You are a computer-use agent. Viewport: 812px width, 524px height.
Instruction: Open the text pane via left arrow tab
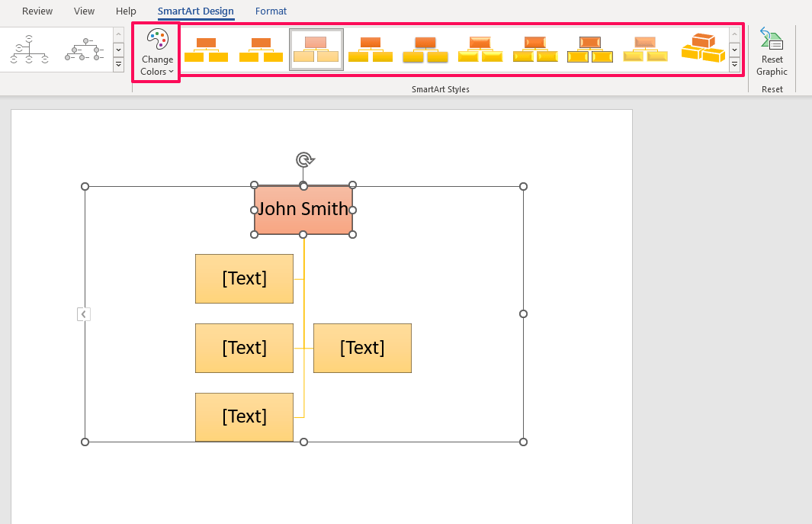(84, 314)
